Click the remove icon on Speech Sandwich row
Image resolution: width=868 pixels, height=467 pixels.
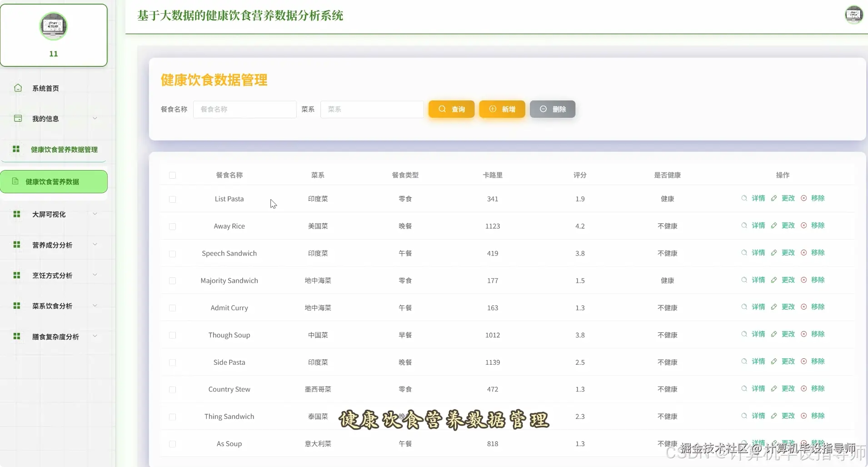(x=803, y=253)
